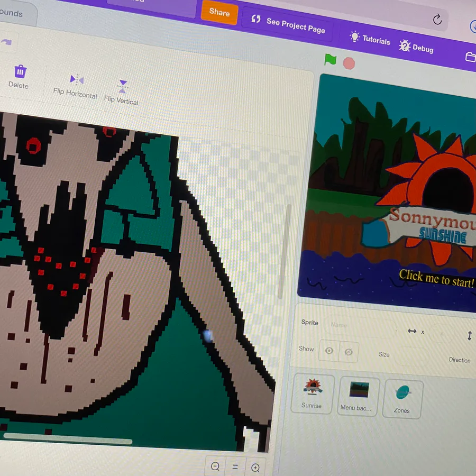This screenshot has height=476, width=476.
Task: Open See Project Page
Action: pos(287,24)
